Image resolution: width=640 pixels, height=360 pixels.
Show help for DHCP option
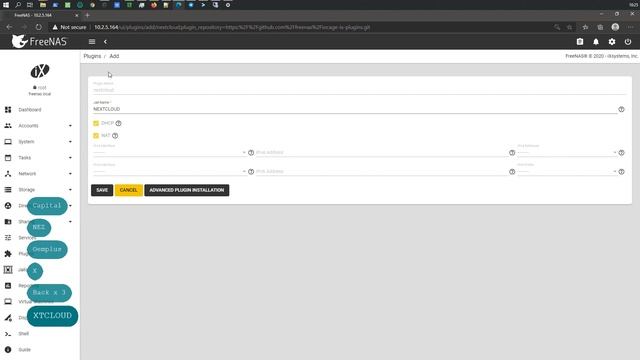click(x=118, y=123)
